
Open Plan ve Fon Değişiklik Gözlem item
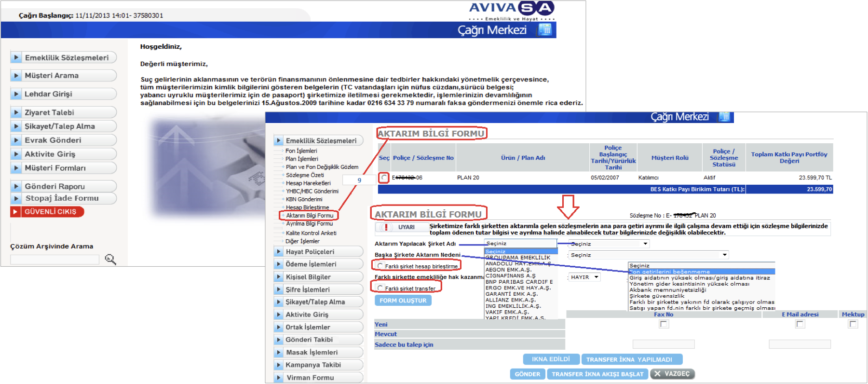(322, 167)
